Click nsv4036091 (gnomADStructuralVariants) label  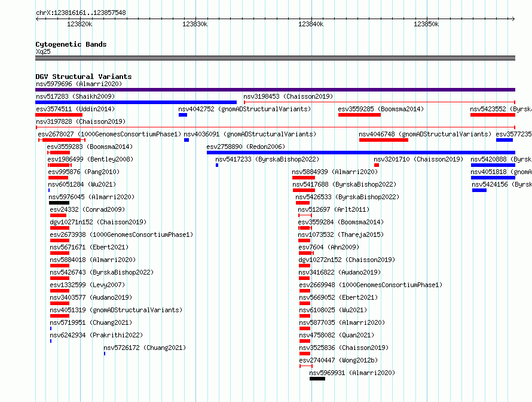pos(250,134)
